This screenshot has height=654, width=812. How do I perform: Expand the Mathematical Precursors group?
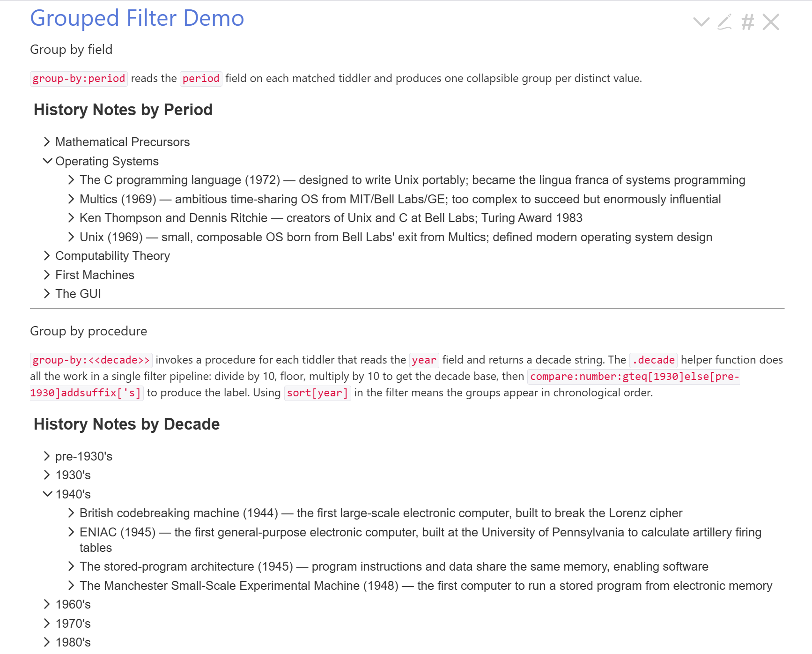coord(47,142)
